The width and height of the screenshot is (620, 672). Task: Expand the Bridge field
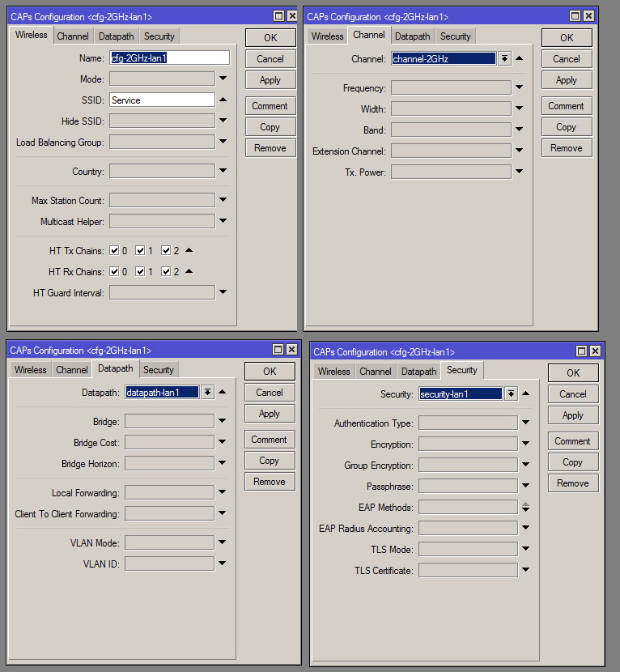(x=222, y=420)
